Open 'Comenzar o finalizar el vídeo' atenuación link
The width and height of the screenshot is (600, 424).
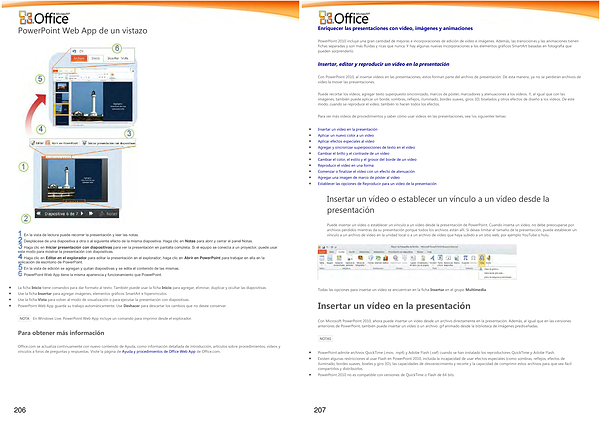pos(366,171)
